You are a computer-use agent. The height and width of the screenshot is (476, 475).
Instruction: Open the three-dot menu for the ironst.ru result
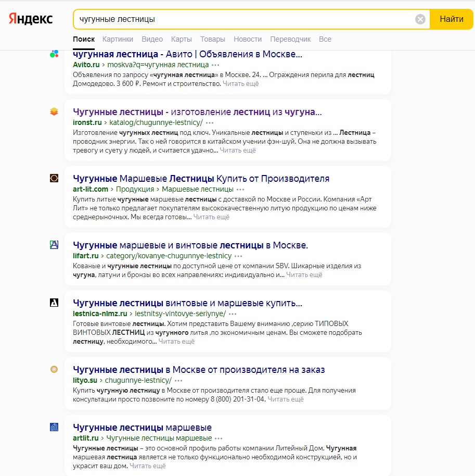[210, 123]
